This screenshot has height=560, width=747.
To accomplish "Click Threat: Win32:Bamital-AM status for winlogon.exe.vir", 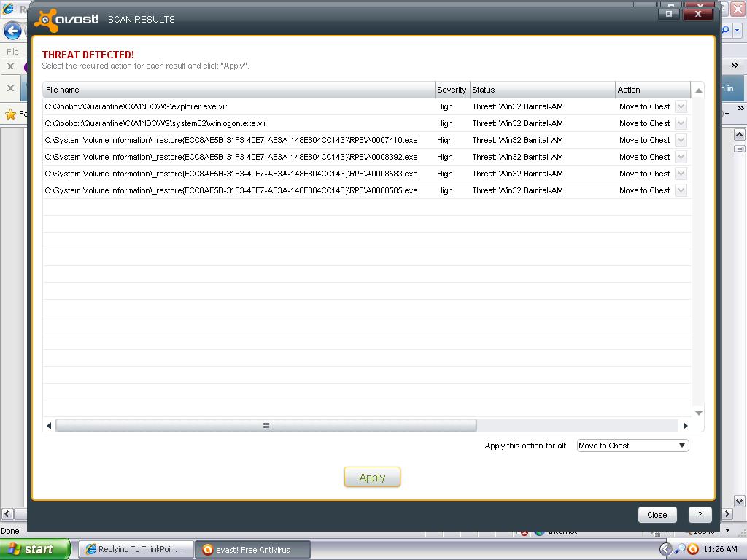I will [517, 123].
